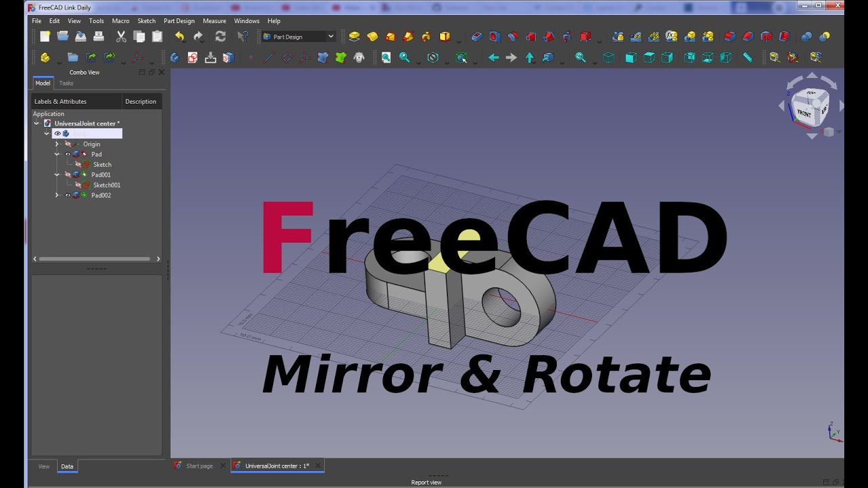This screenshot has height=488, width=868.
Task: Toggle visibility eye of Pad002 item
Action: [68, 195]
